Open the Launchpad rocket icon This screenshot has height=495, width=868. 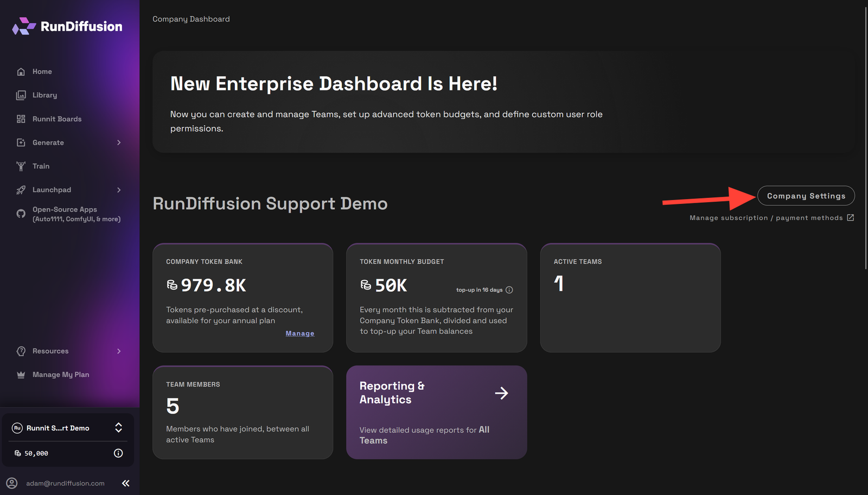(21, 190)
